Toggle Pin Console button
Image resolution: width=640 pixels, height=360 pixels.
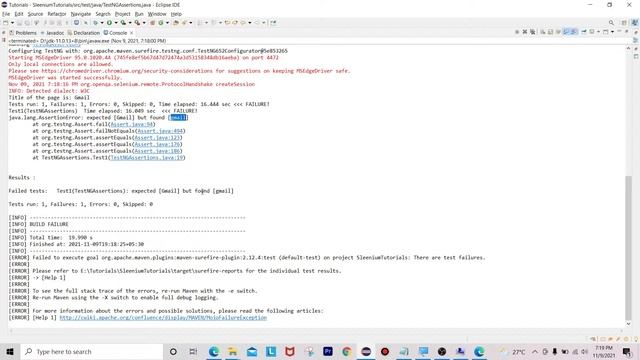pos(584,31)
